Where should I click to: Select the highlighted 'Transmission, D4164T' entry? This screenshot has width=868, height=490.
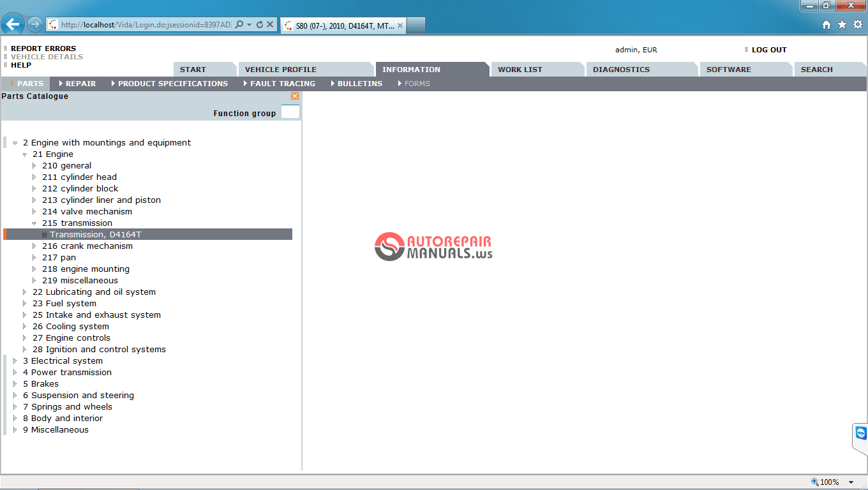coord(96,234)
